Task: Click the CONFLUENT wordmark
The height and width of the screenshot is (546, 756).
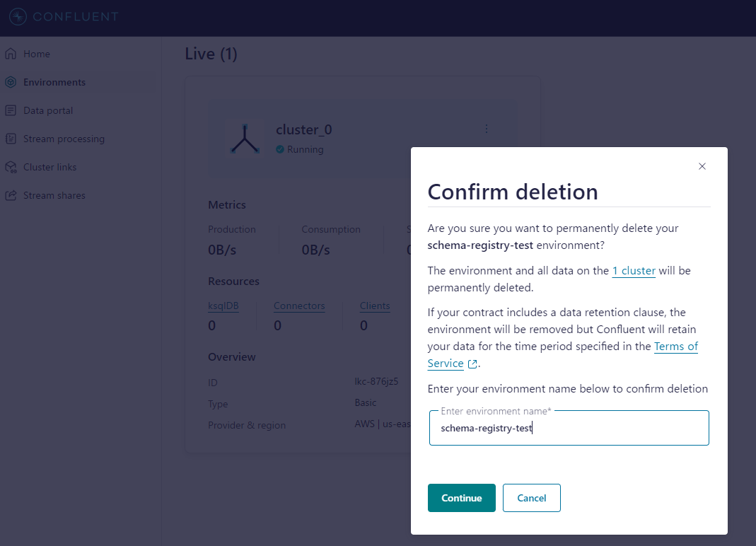Action: click(76, 16)
